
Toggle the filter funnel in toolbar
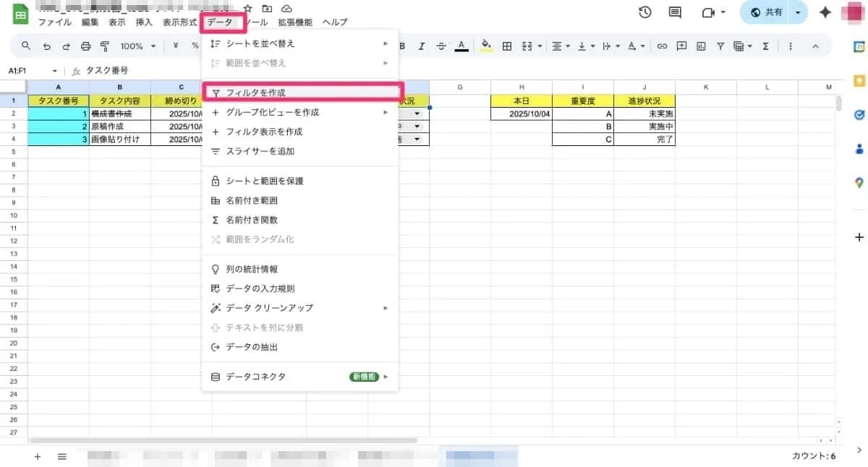(720, 46)
